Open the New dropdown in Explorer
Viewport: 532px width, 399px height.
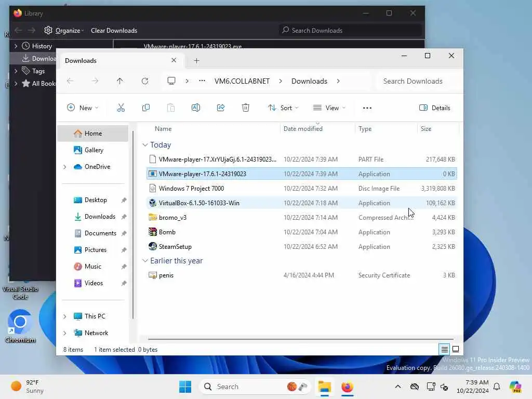click(x=83, y=108)
